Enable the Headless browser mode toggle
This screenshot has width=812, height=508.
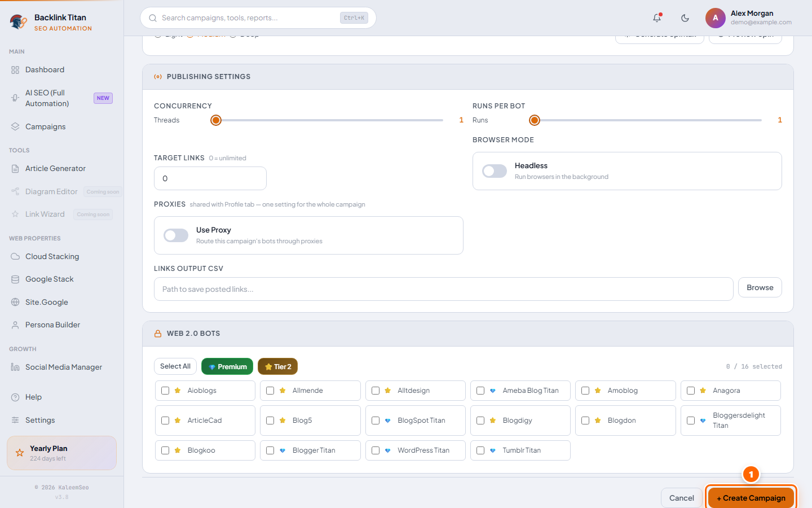point(495,171)
